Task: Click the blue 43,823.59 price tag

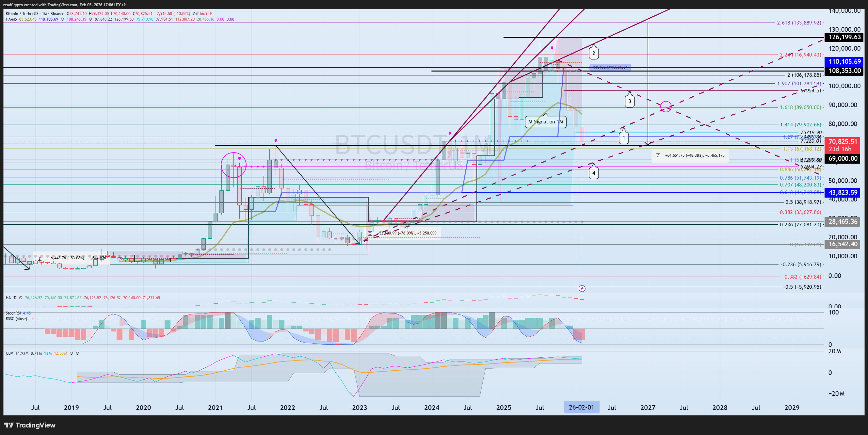Action: pyautogui.click(x=842, y=193)
